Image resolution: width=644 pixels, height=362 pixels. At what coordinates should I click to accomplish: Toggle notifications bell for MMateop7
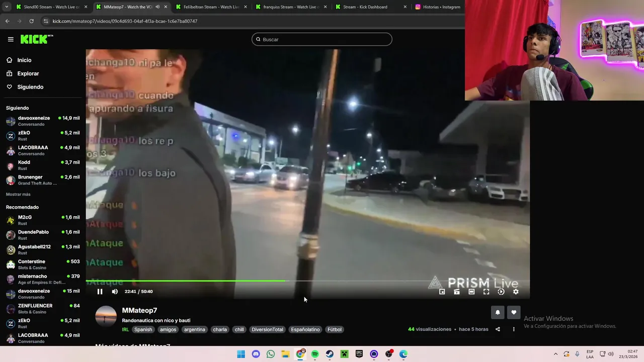pyautogui.click(x=498, y=312)
